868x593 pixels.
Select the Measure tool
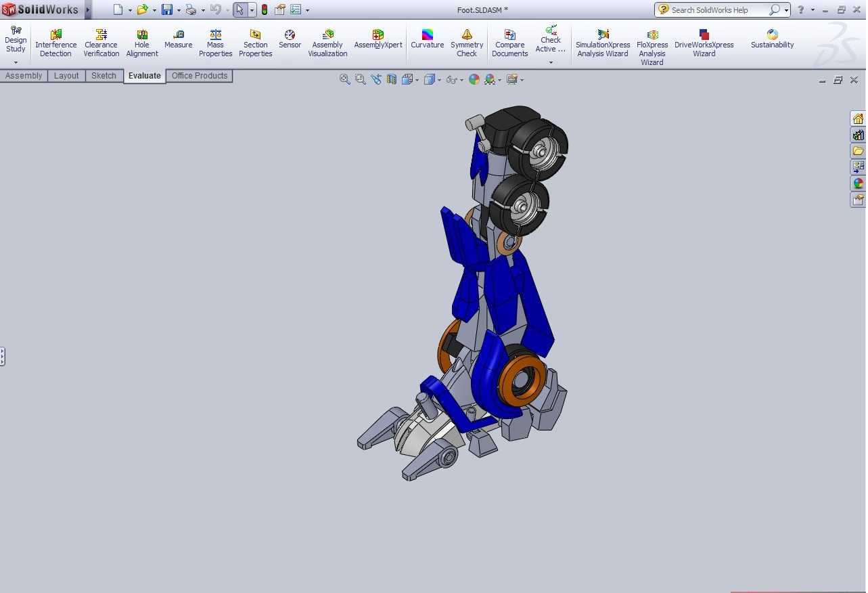179,39
